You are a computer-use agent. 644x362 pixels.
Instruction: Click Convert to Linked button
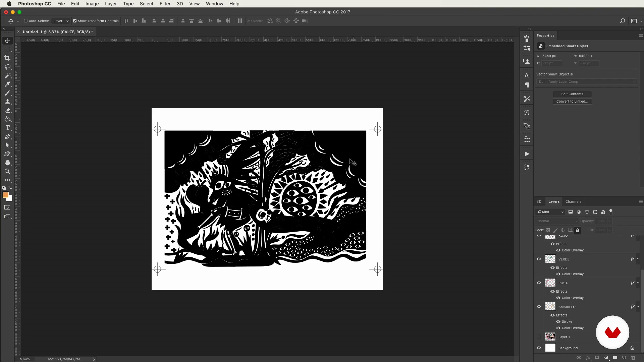tap(572, 102)
